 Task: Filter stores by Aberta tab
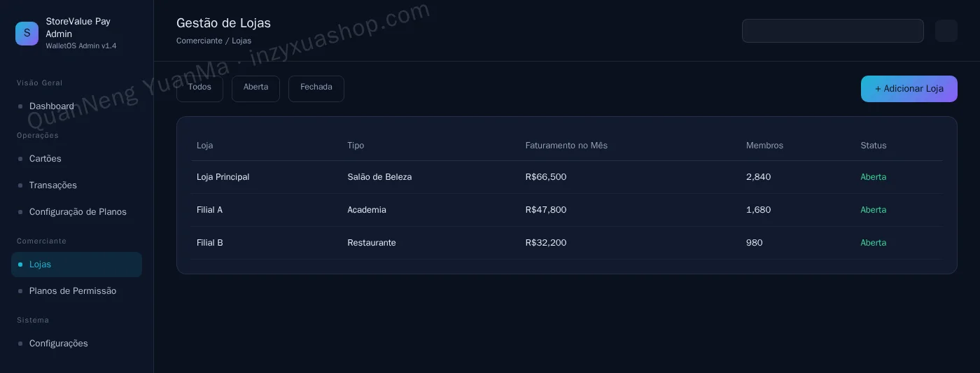click(x=255, y=88)
